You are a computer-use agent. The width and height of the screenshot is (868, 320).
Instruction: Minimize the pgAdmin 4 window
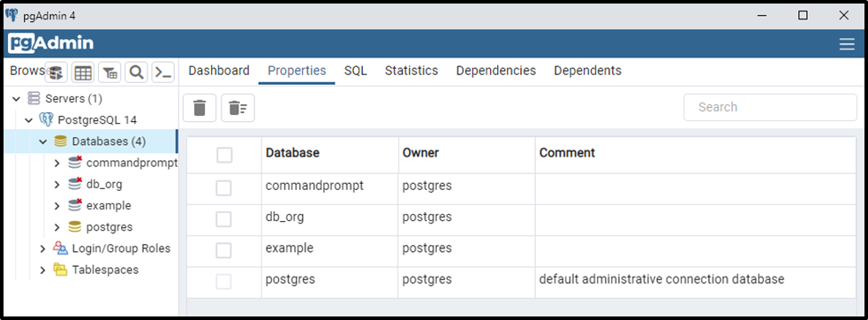click(x=762, y=16)
